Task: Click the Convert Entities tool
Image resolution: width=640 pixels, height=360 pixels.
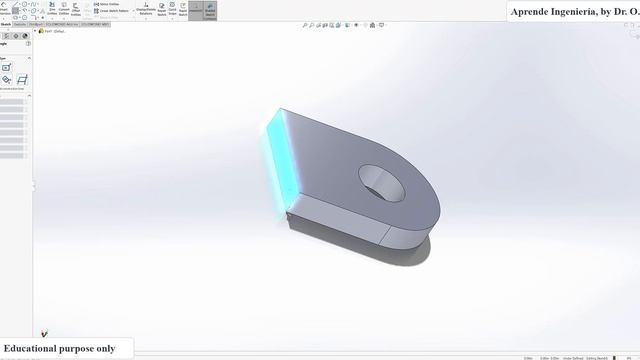Action: tap(64, 8)
